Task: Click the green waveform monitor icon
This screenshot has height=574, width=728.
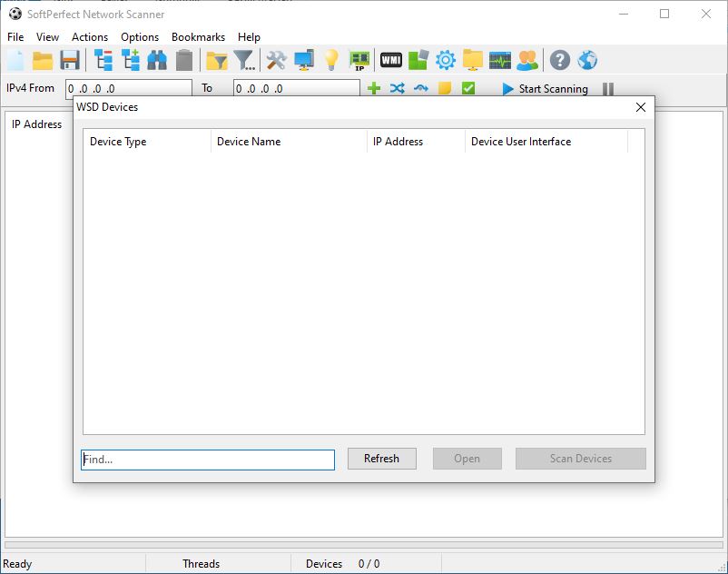Action: pos(500,60)
